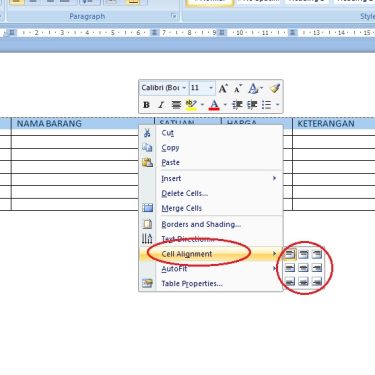Choose Copy from the context menu
This screenshot has height=375, width=375.
(211, 148)
